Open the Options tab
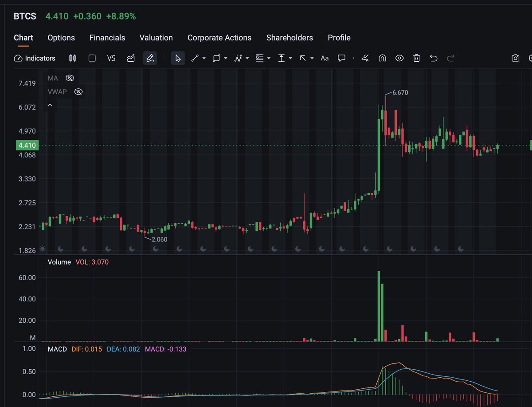Screen dimensions: 532x407 coord(61,38)
